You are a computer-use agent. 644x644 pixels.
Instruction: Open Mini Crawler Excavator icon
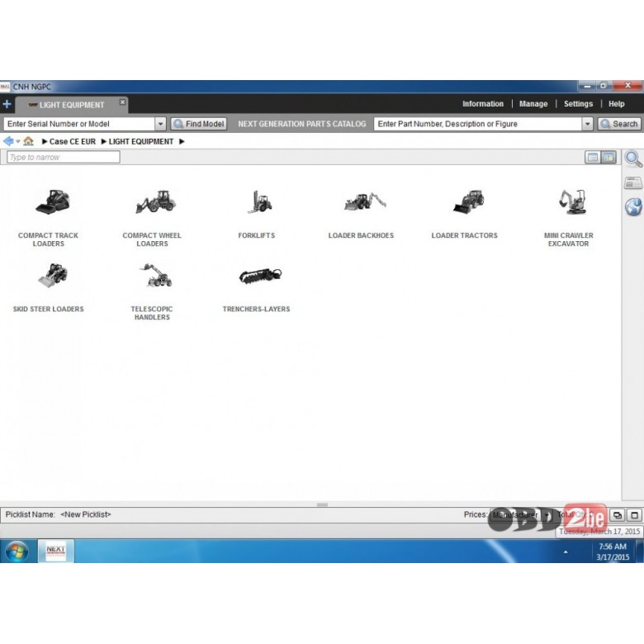coord(572,201)
